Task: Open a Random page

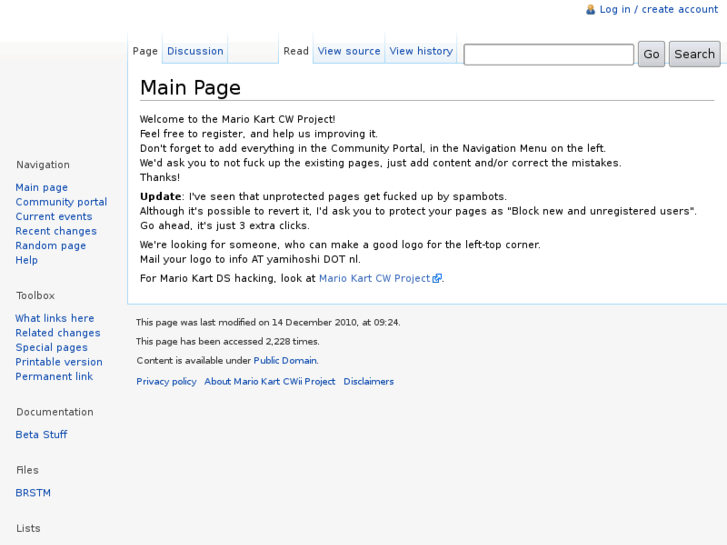Action: (x=51, y=245)
